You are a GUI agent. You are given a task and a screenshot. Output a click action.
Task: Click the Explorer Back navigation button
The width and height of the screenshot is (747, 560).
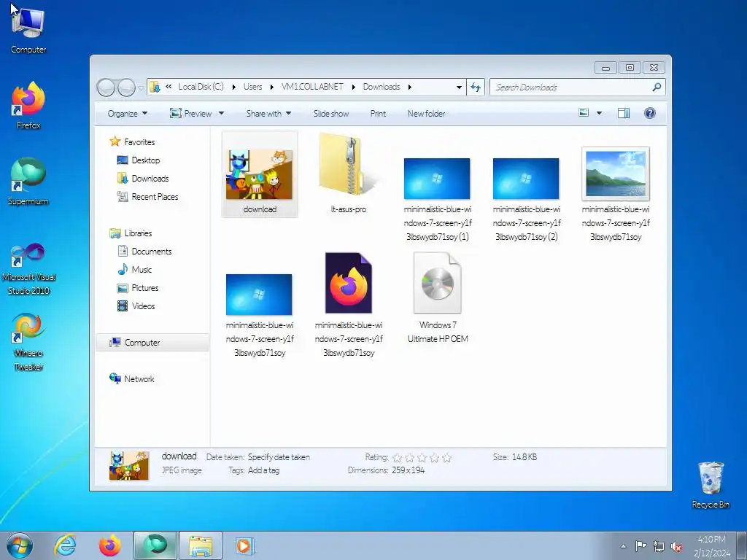coord(106,87)
